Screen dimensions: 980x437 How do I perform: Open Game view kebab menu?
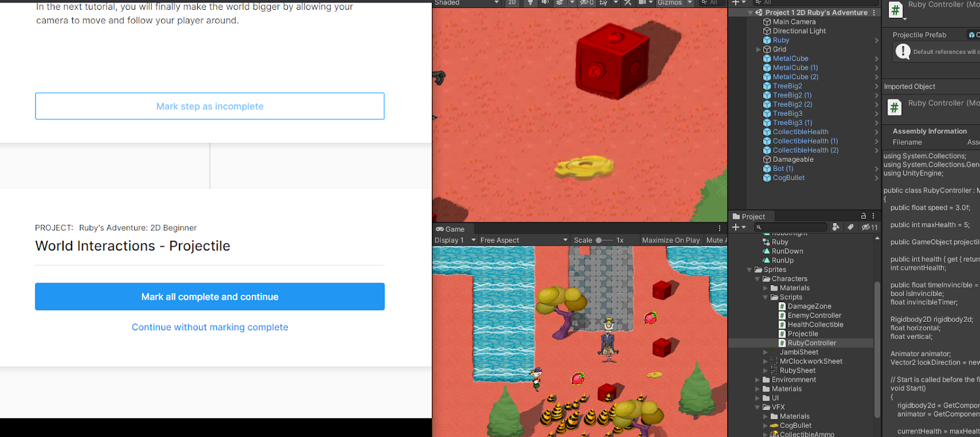[720, 229]
